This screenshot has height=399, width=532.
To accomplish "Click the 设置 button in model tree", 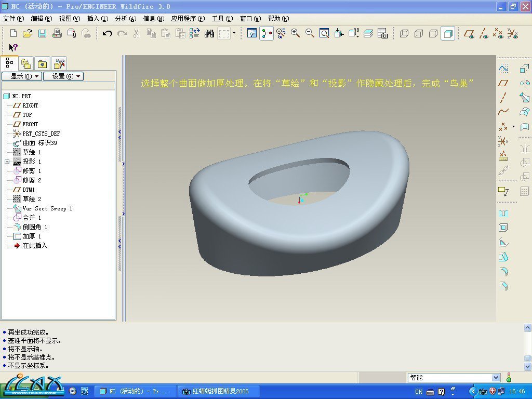I will coord(63,76).
